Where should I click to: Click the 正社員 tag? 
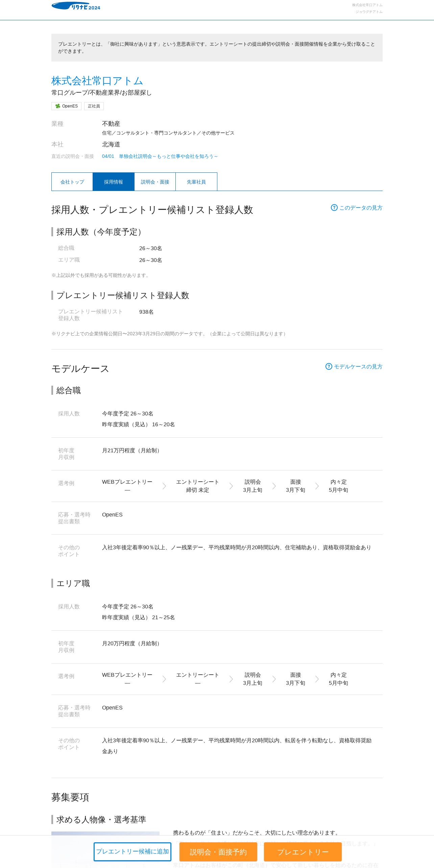[94, 106]
